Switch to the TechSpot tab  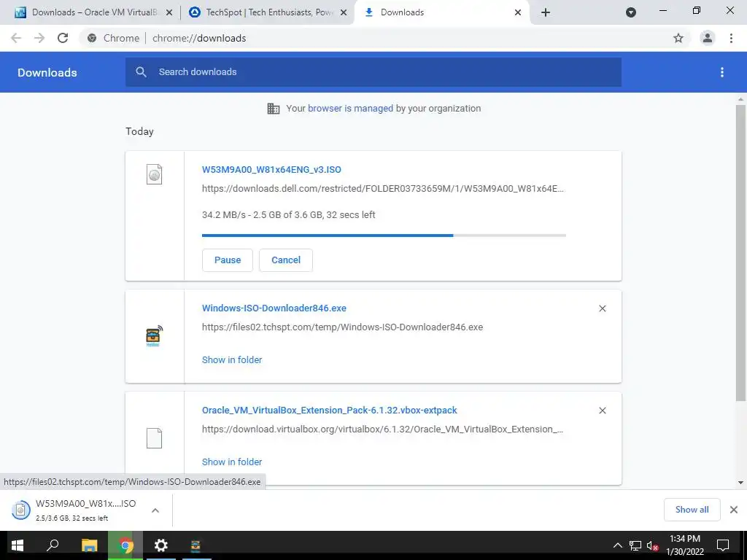pyautogui.click(x=267, y=12)
